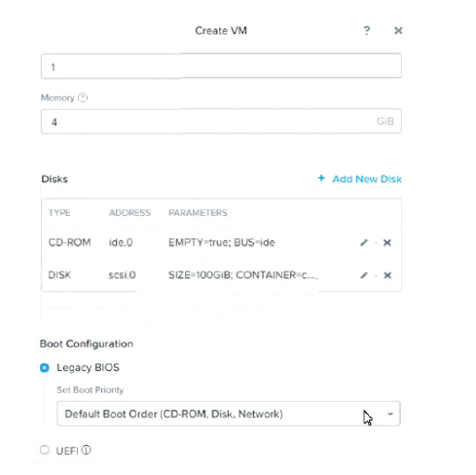Click Add New Disk link

coord(367,179)
